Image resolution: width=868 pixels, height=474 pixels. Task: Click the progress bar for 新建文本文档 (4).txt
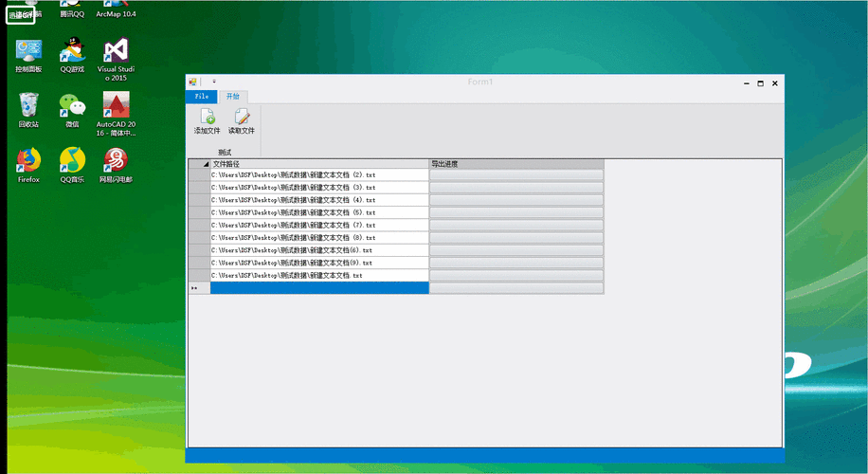(516, 200)
